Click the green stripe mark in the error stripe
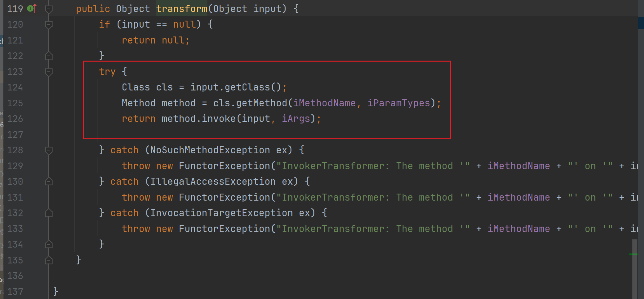Screen dimensions: 644x299 [634, 254]
